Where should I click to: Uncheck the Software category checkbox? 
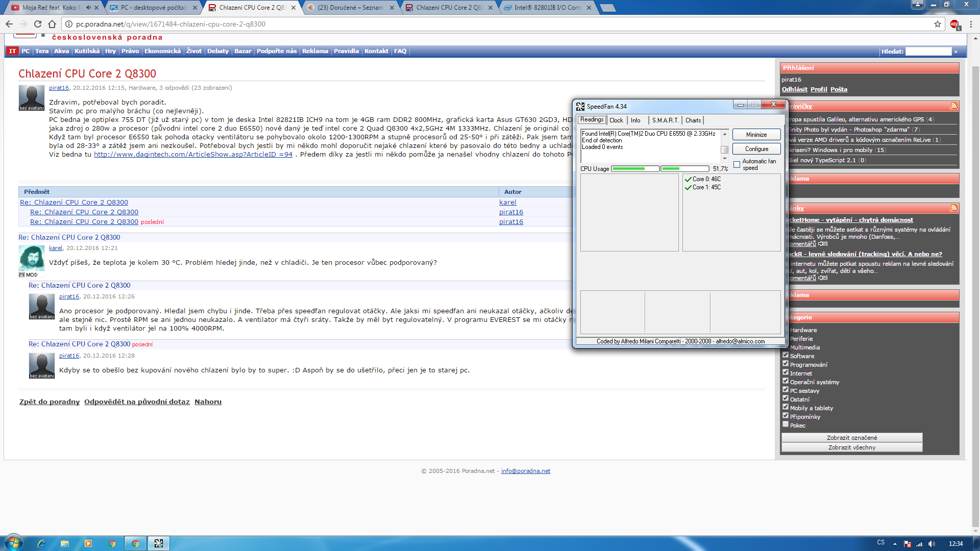tap(786, 355)
